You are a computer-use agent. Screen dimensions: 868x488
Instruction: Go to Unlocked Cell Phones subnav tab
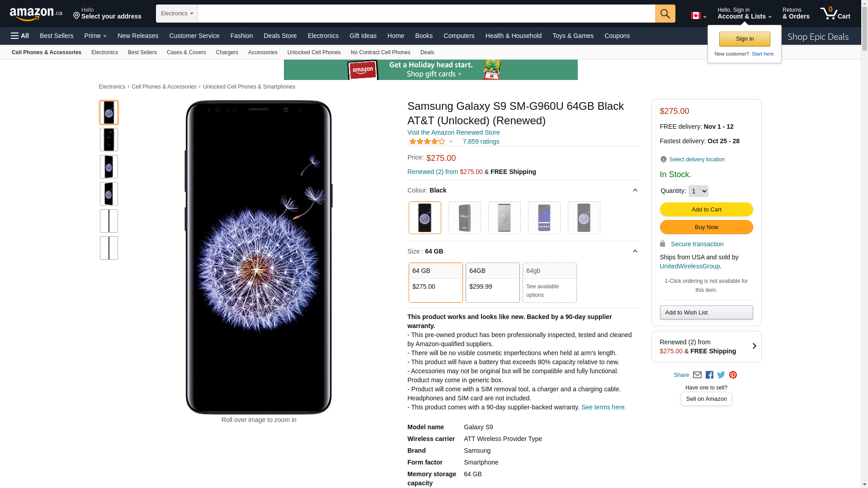click(314, 52)
